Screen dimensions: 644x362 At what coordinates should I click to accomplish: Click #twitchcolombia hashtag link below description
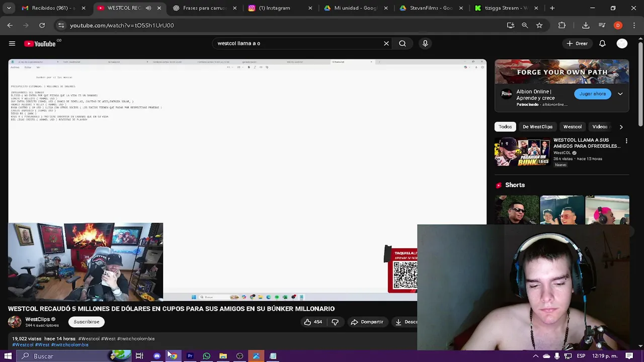69,345
